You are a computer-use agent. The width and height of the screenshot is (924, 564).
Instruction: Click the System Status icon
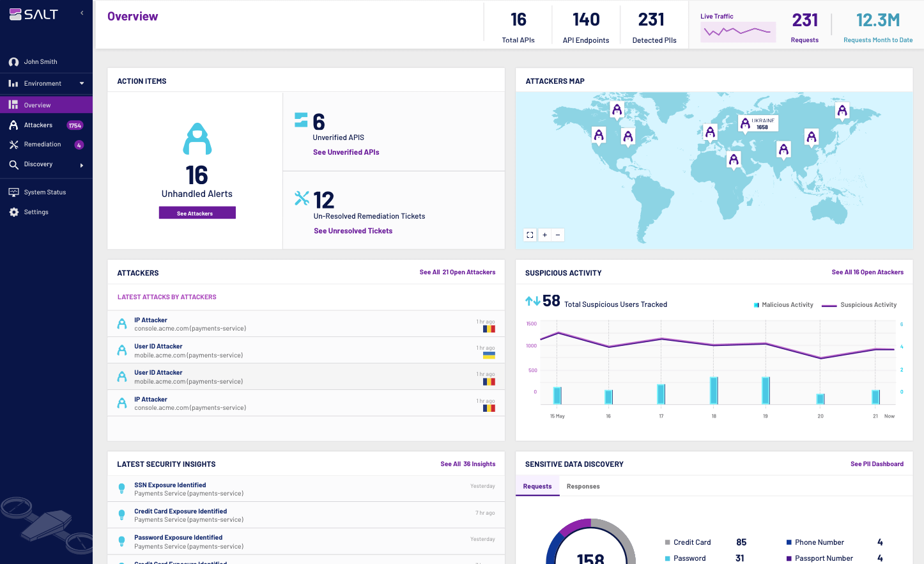14,192
